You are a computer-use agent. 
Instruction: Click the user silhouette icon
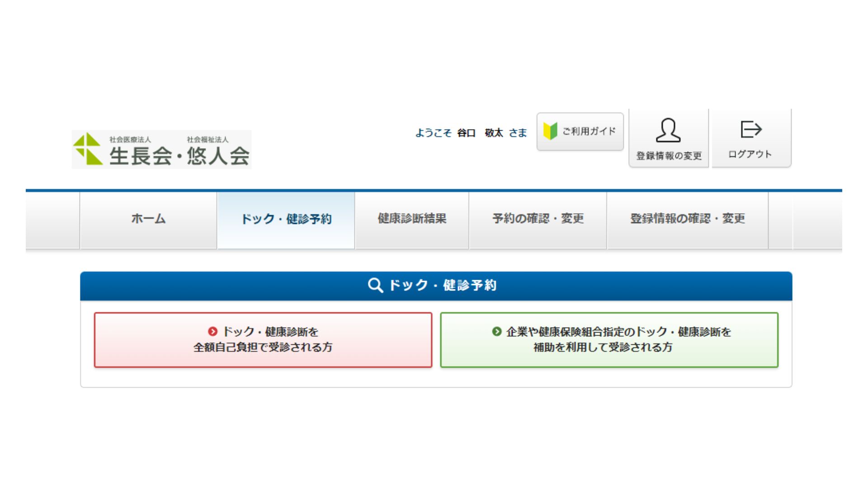(668, 131)
